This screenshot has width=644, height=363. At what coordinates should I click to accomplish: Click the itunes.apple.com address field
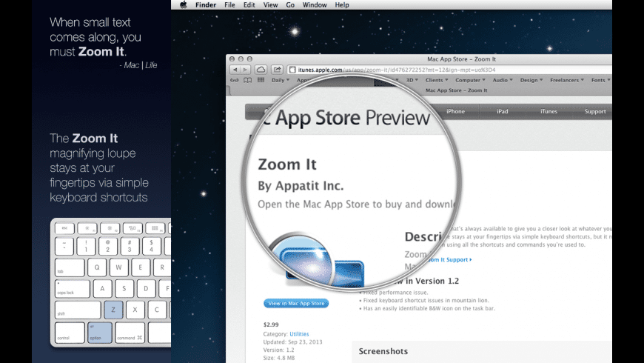450,70
